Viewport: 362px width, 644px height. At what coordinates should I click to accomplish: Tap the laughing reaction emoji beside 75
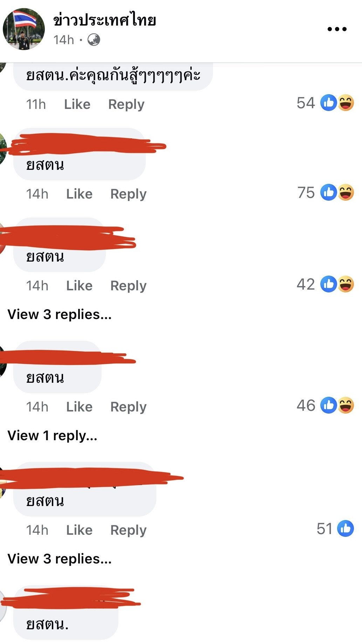346,192
